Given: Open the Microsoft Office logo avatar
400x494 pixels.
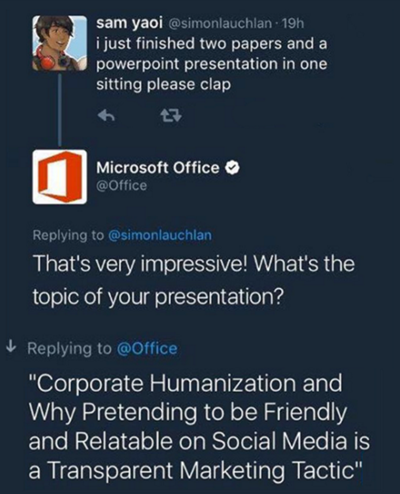Looking at the screenshot, I should pos(60,177).
